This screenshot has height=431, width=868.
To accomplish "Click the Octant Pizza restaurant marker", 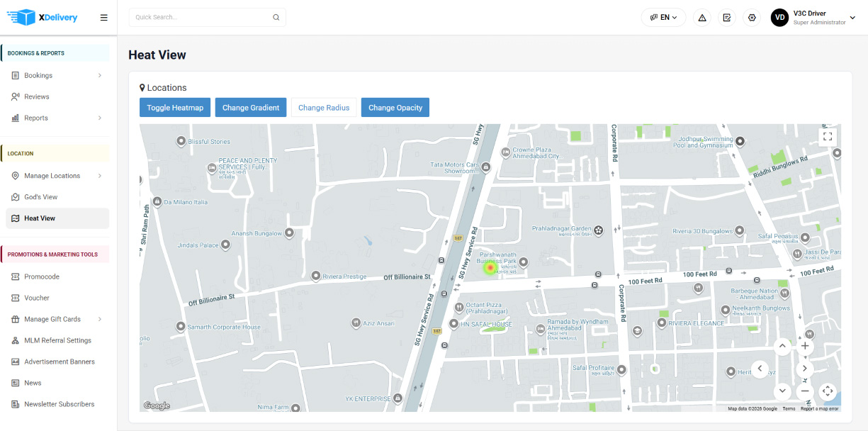I will pyautogui.click(x=459, y=307).
